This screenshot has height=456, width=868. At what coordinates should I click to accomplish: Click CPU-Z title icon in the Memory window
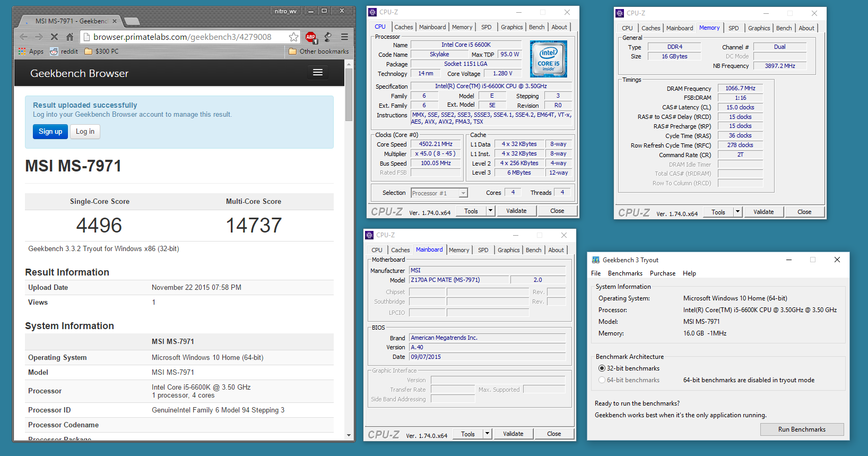point(620,13)
